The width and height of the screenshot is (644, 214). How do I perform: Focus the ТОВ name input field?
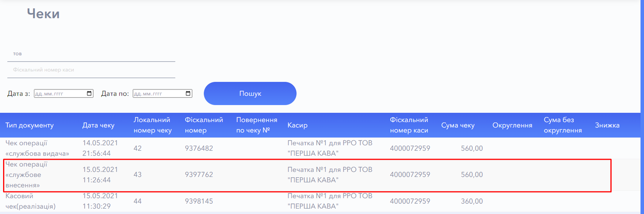[91, 53]
